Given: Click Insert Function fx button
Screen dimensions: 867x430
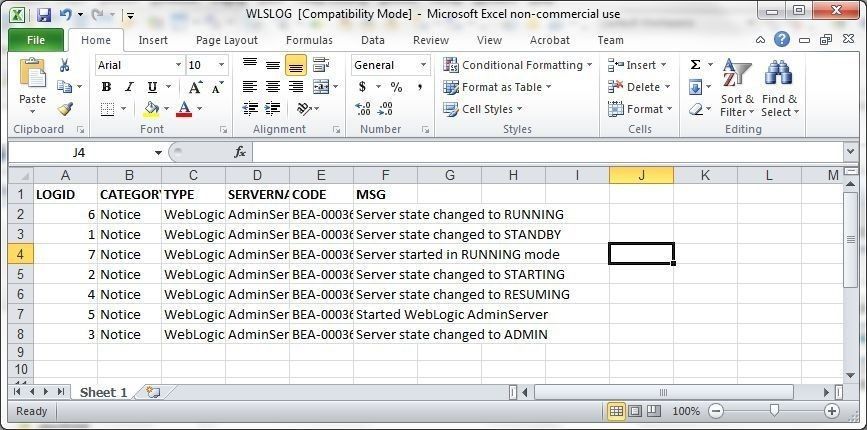Looking at the screenshot, I should 240,152.
